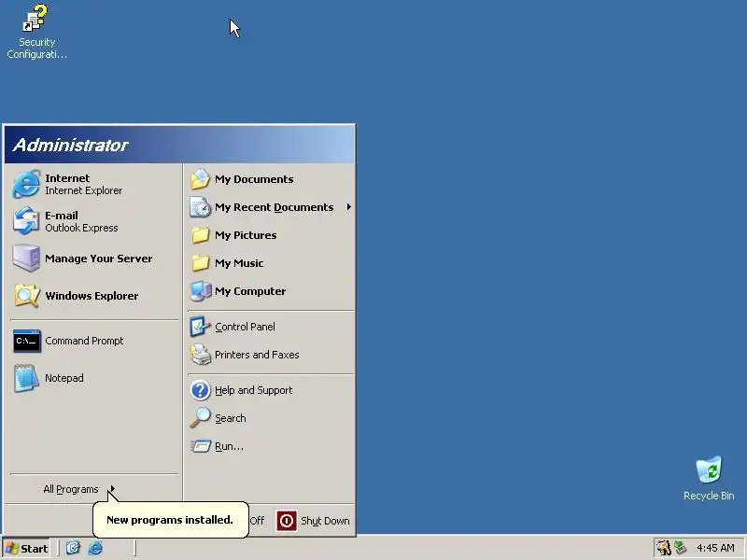Click the Show Desktop quick launch icon

coord(73,548)
